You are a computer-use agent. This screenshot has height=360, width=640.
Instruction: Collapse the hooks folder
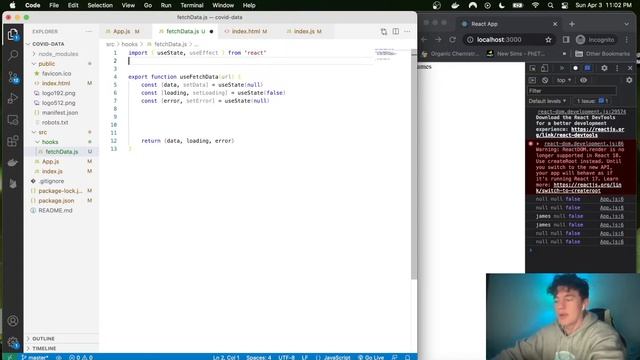pos(61,142)
